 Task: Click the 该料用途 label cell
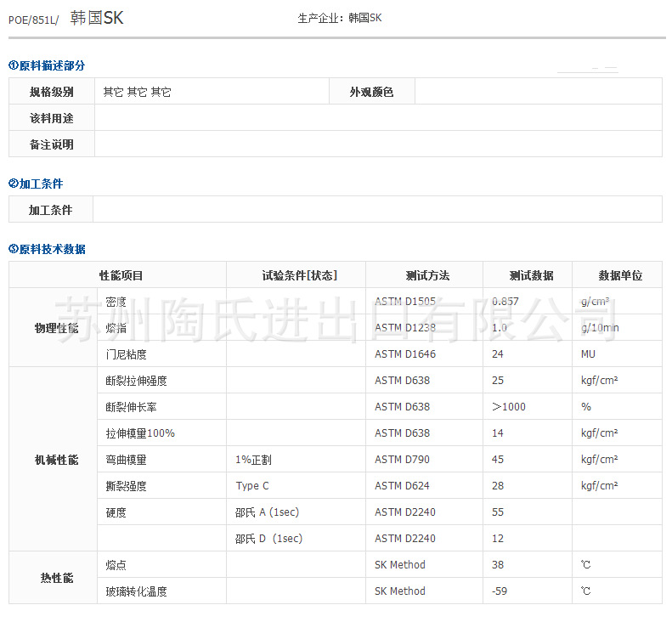click(x=52, y=118)
